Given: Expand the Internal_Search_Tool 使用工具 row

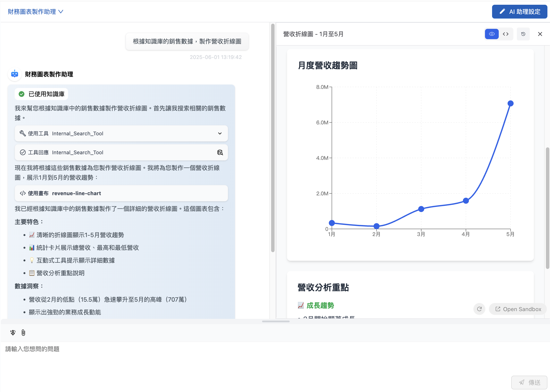Looking at the screenshot, I should [x=220, y=133].
